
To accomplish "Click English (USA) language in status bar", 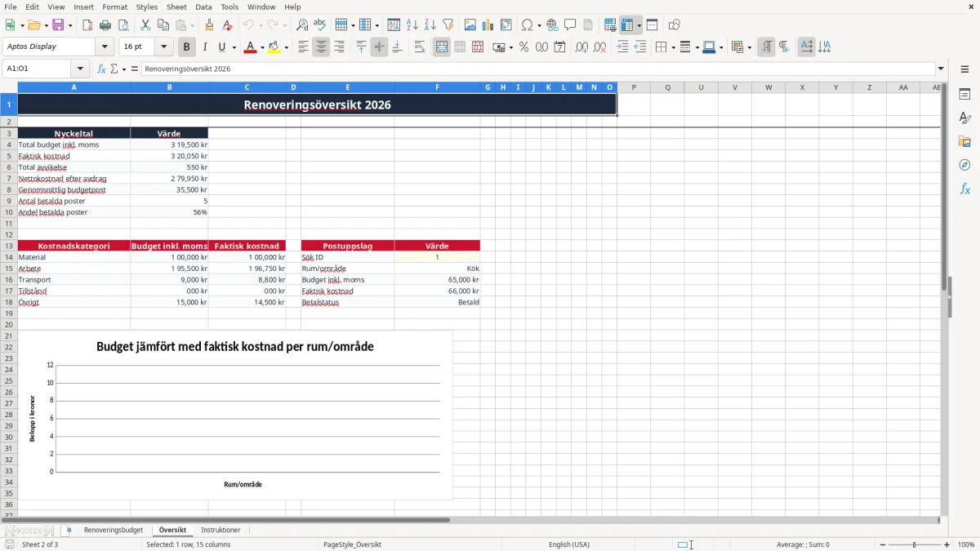I will (x=569, y=544).
